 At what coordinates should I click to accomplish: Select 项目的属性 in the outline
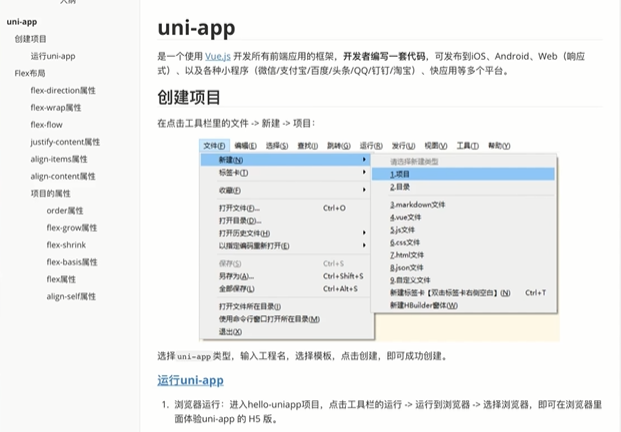coord(50,193)
